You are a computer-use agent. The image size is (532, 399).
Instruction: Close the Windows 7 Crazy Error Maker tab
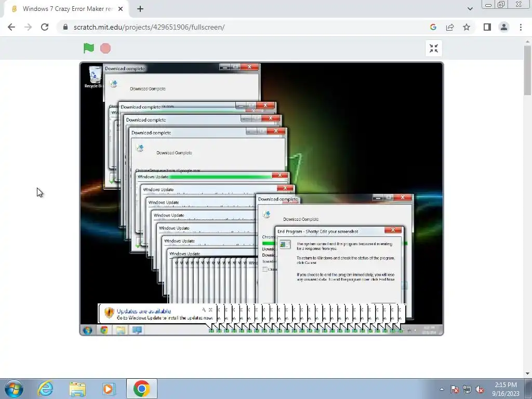121,9
